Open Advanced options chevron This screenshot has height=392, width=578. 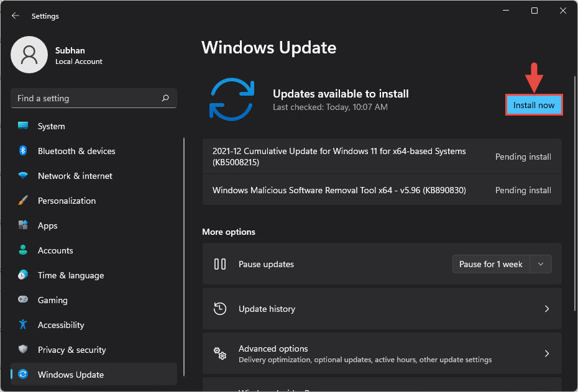[547, 353]
